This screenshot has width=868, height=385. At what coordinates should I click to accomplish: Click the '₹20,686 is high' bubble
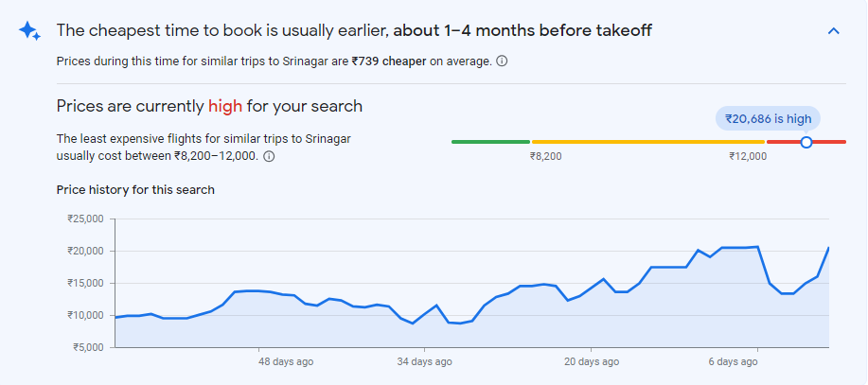(767, 118)
